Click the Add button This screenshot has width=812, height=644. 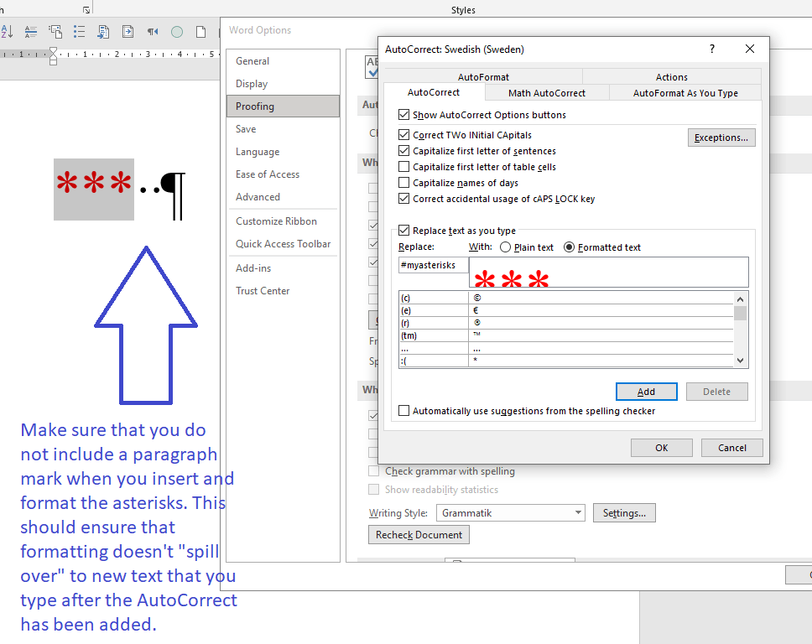[x=646, y=392]
